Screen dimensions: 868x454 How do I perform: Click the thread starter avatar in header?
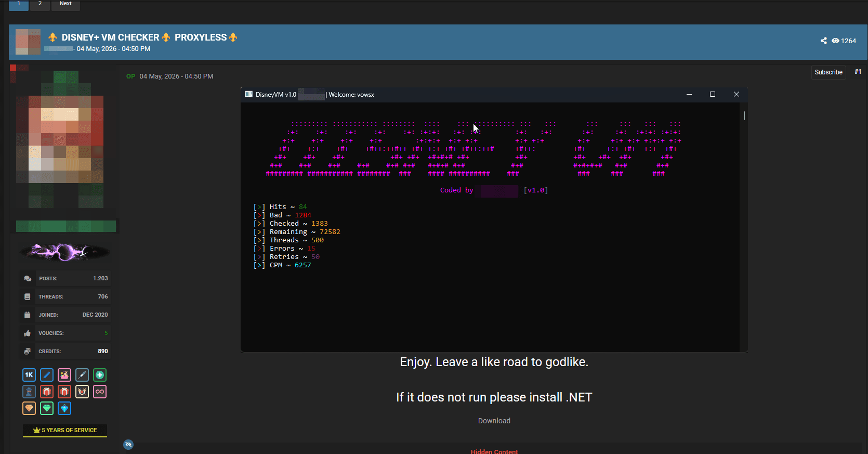(x=28, y=42)
